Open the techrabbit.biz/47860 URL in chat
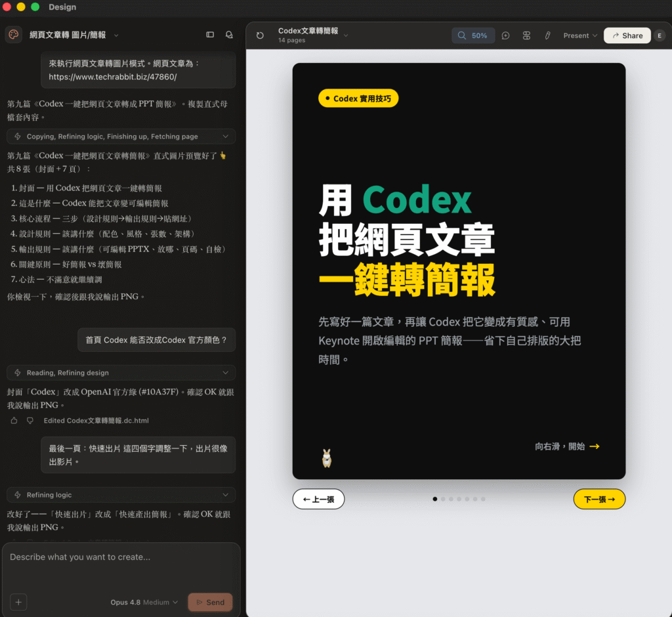 pyautogui.click(x=113, y=77)
